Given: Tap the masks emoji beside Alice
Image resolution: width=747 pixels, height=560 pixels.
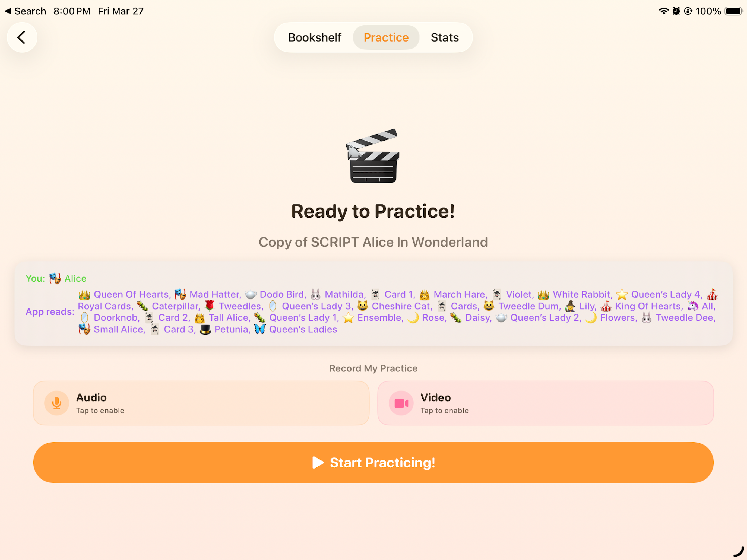Looking at the screenshot, I should [55, 278].
